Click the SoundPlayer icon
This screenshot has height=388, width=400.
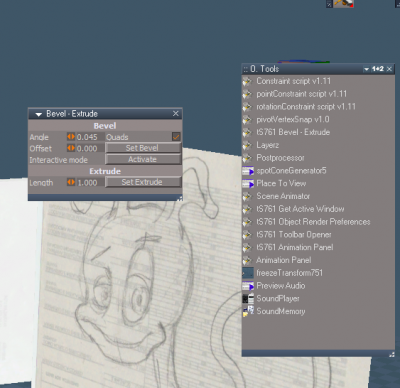pyautogui.click(x=248, y=299)
